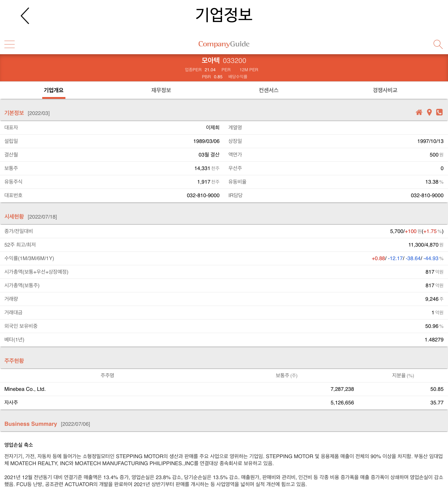Viewport: 448px width, 494px height.
Task: Click the 52-week range 11,300/4,870
Action: [423, 245]
